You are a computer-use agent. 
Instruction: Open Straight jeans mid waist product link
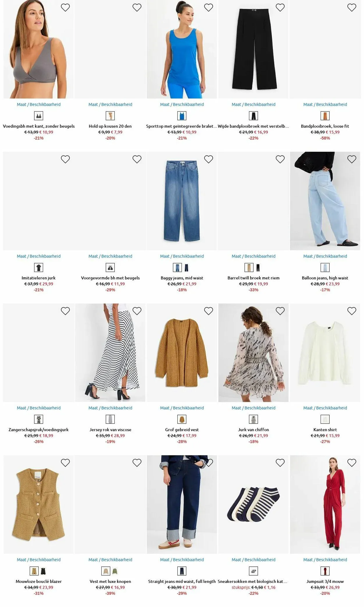(182, 581)
